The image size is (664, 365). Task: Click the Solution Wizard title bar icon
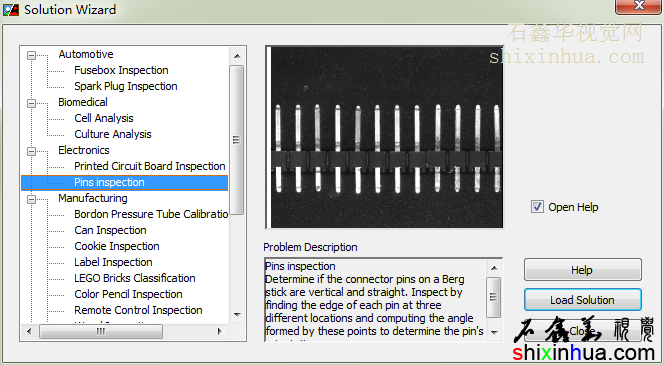pyautogui.click(x=11, y=9)
